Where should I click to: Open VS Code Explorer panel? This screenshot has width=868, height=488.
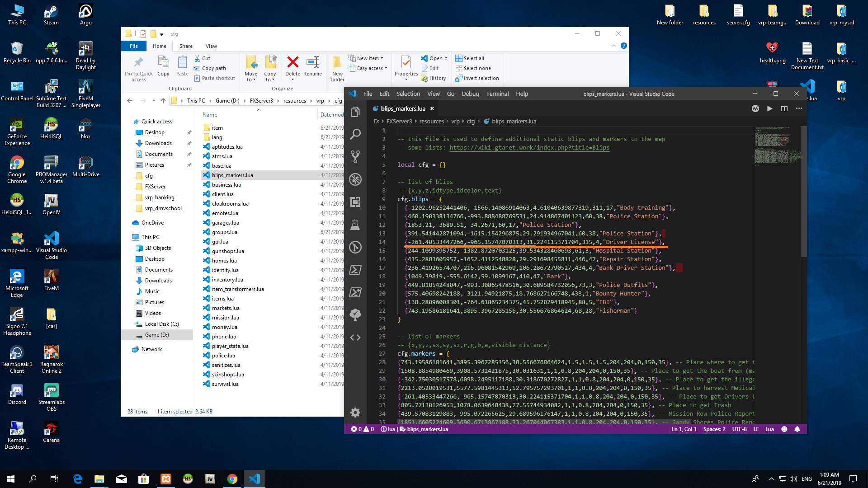click(355, 112)
